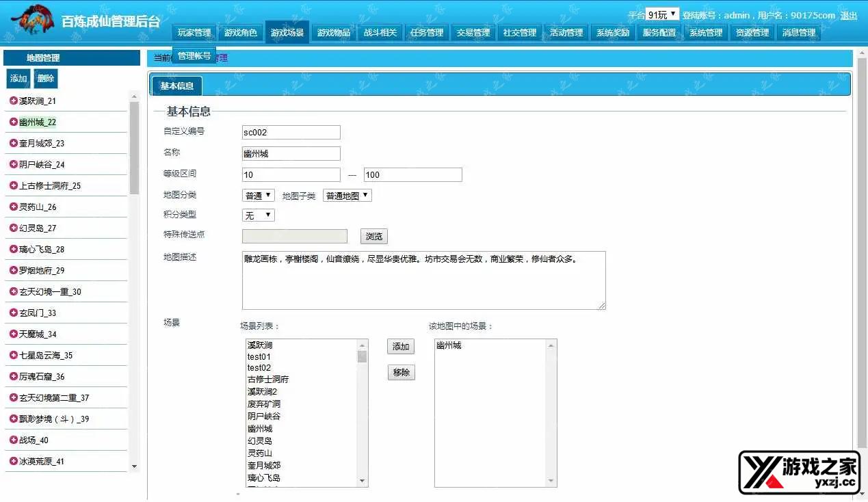Viewport: 868px width, 502px height.
Task: Open the 积分类型 dropdown
Action: click(257, 215)
